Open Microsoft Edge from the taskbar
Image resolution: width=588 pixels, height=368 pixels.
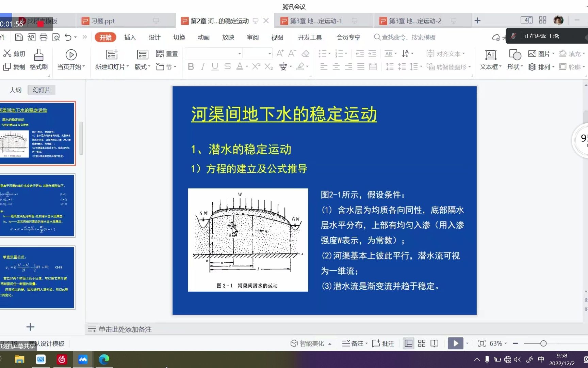pyautogui.click(x=104, y=359)
